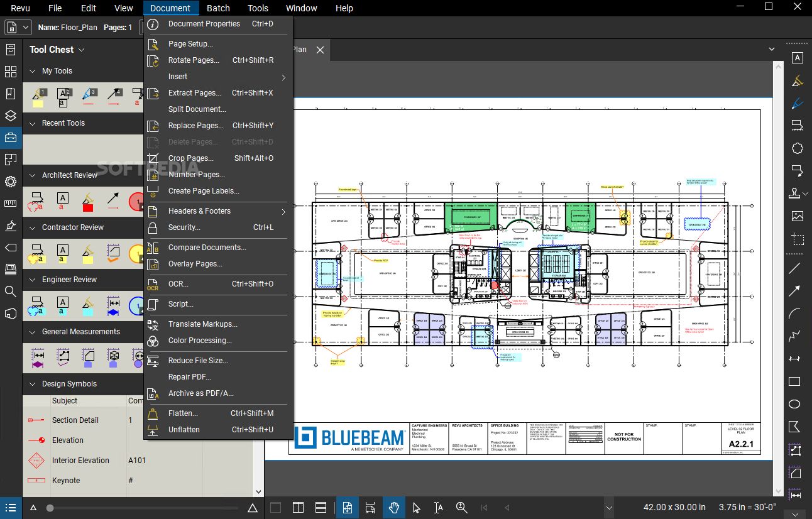Open the Thumbnails panel in left sidebar

pyautogui.click(x=11, y=72)
